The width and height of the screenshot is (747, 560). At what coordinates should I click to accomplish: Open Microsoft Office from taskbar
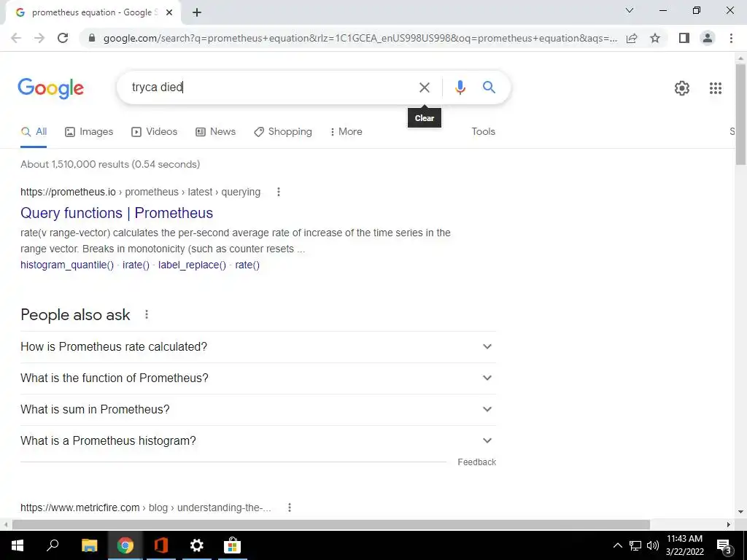[x=161, y=545]
